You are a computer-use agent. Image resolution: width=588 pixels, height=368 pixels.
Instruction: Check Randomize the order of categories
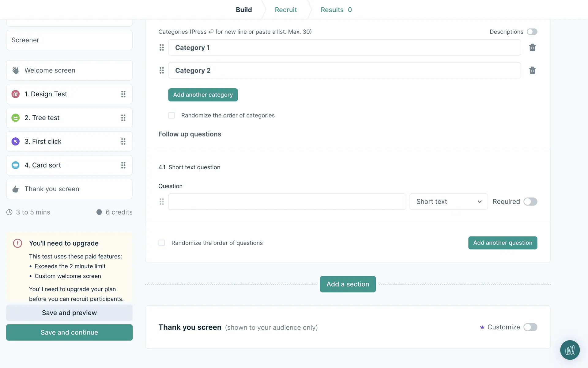pos(171,115)
